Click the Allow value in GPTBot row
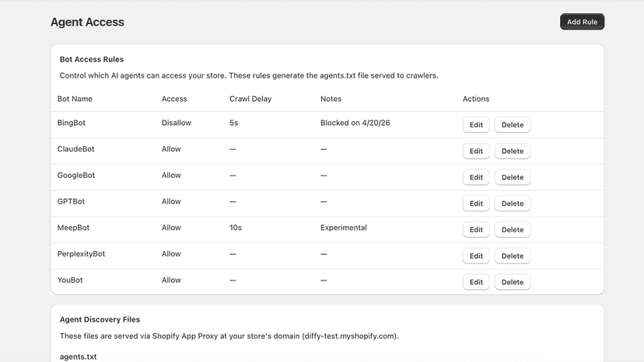The width and height of the screenshot is (644, 362). click(x=171, y=201)
